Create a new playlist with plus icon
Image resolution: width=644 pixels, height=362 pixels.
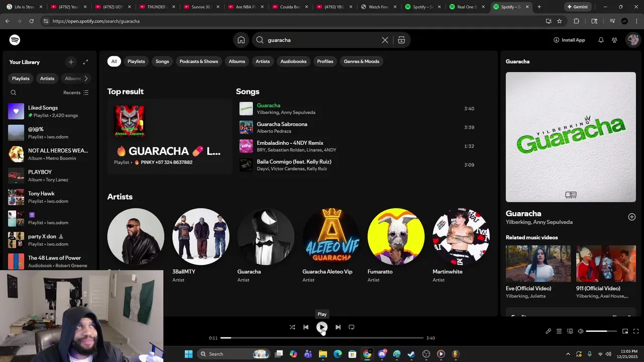[x=71, y=62]
